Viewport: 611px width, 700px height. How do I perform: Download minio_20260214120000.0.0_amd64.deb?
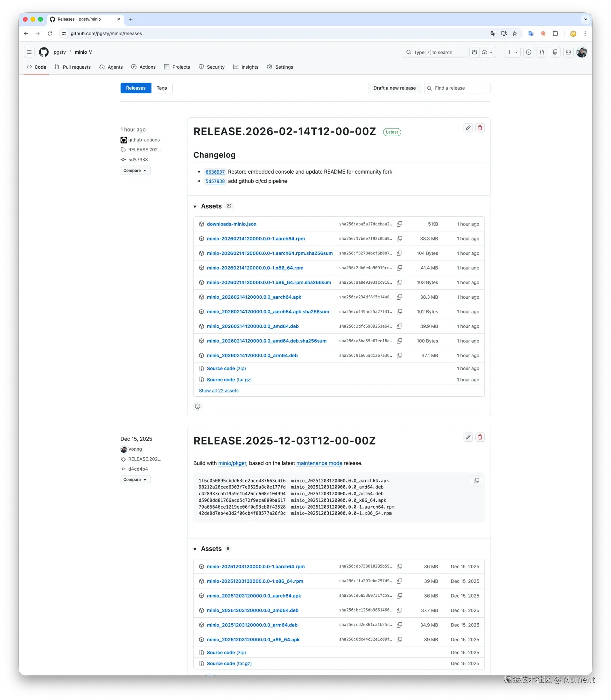coord(252,326)
